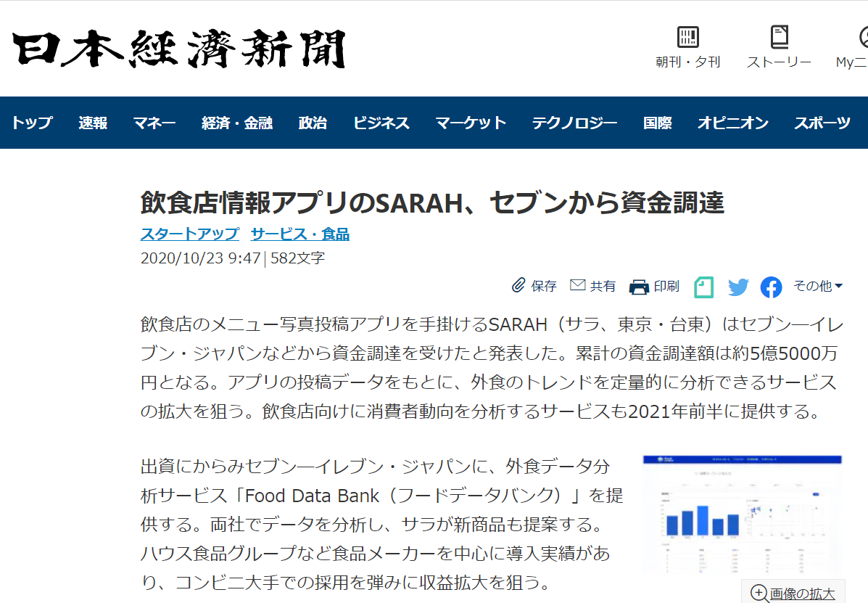
Task: Click the 582文字 character count
Action: tap(298, 258)
